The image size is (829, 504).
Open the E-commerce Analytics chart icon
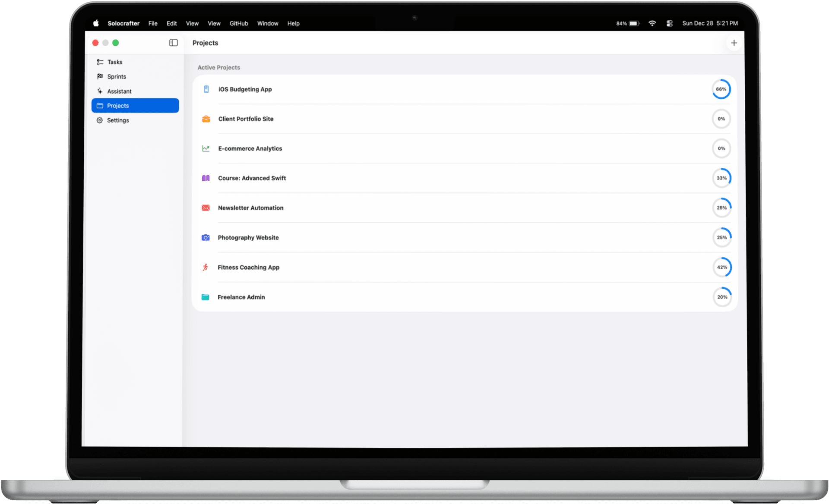point(206,148)
